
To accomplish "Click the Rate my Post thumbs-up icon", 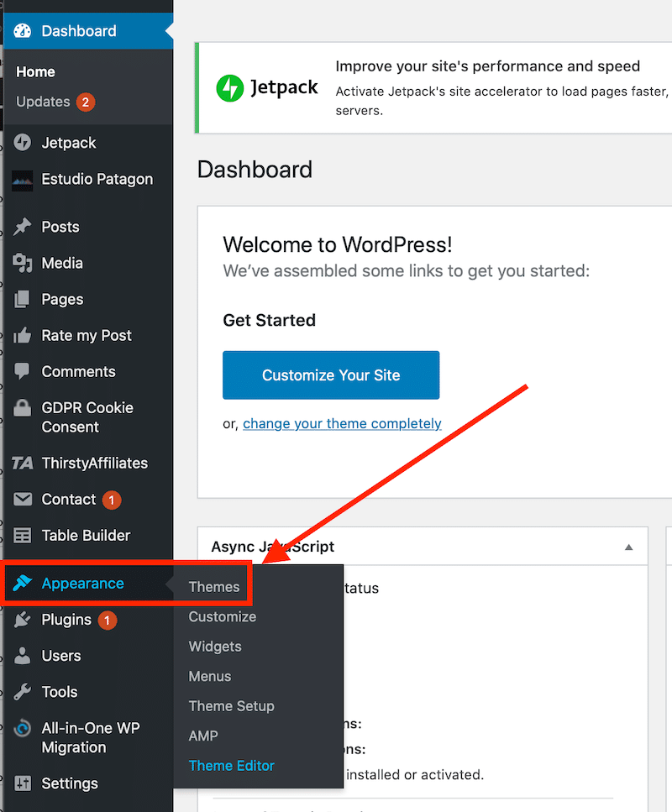I will coord(23,336).
